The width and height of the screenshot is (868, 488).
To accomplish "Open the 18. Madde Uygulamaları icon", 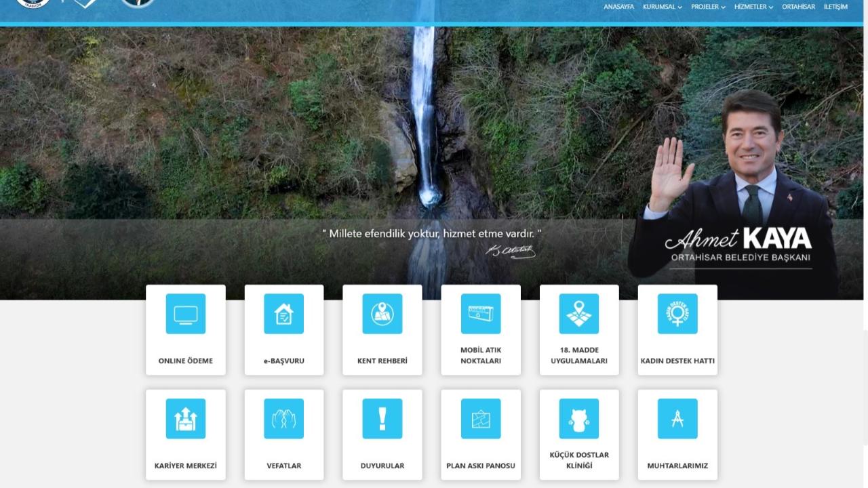I will click(x=579, y=314).
